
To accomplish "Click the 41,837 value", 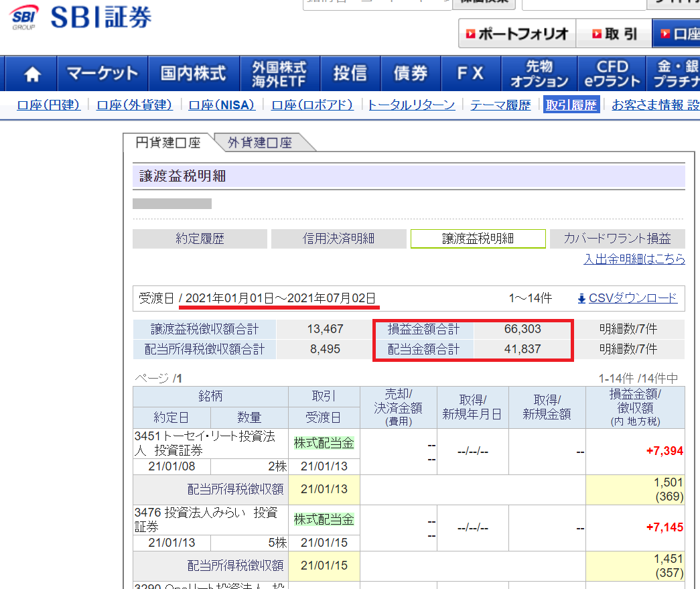I will click(x=522, y=349).
